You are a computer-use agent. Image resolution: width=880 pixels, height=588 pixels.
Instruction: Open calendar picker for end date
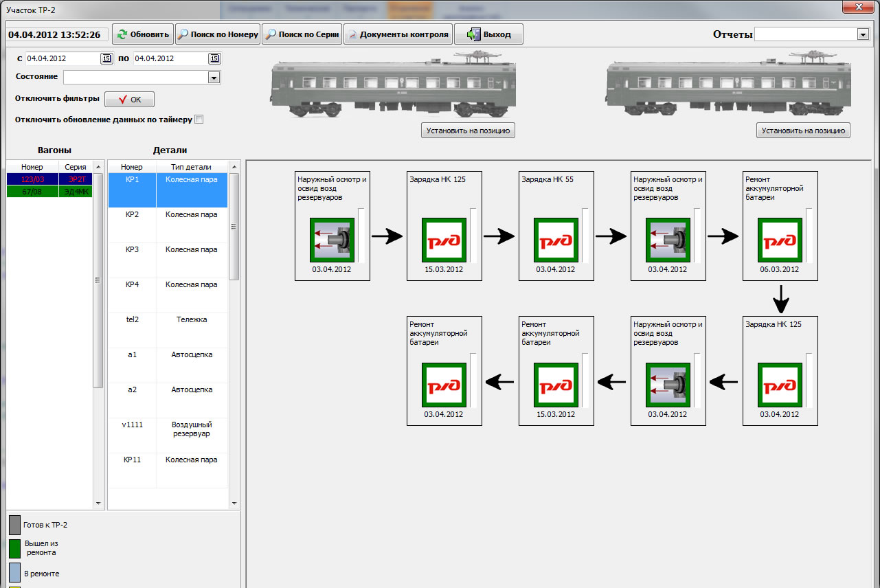[215, 58]
